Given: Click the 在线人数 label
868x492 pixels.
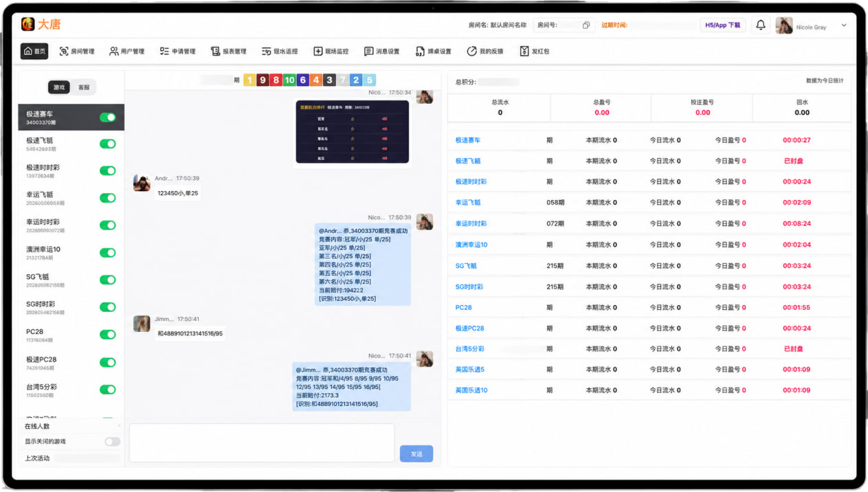Looking at the screenshot, I should pos(37,427).
